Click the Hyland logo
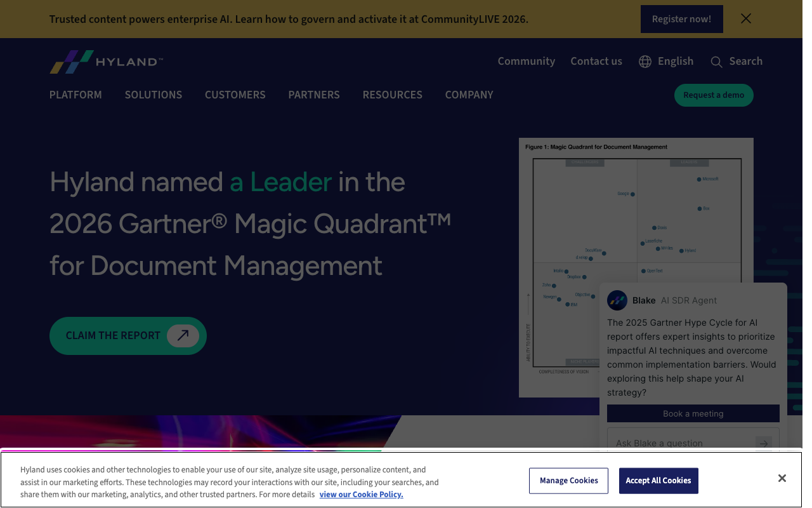 107,62
